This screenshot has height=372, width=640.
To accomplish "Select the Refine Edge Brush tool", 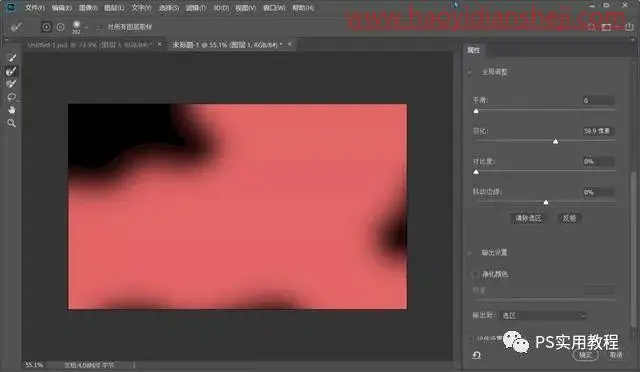I will tap(12, 71).
